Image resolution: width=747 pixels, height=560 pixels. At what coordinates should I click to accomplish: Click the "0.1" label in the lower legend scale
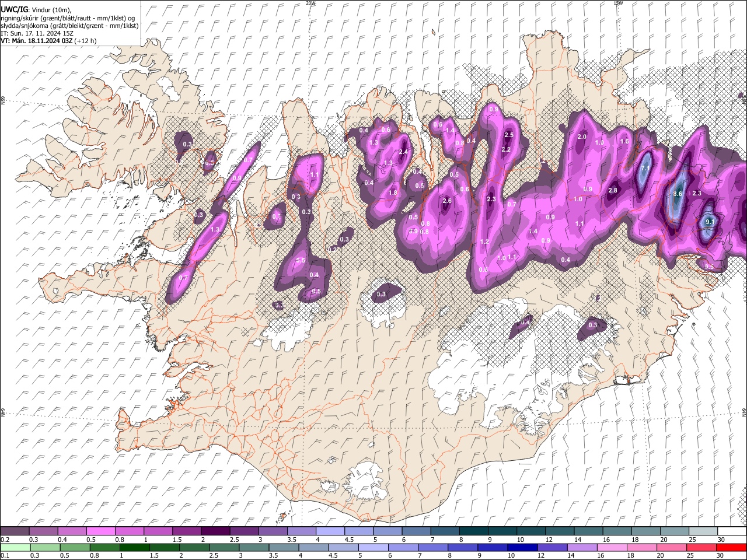point(4,555)
